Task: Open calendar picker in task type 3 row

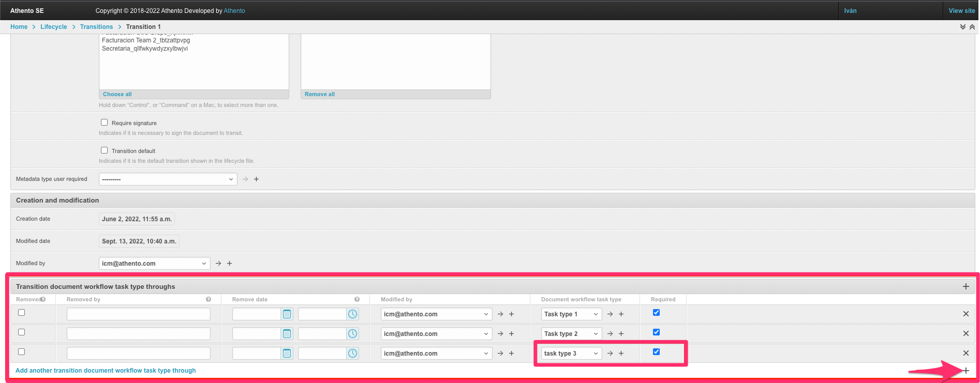Action: coord(287,354)
